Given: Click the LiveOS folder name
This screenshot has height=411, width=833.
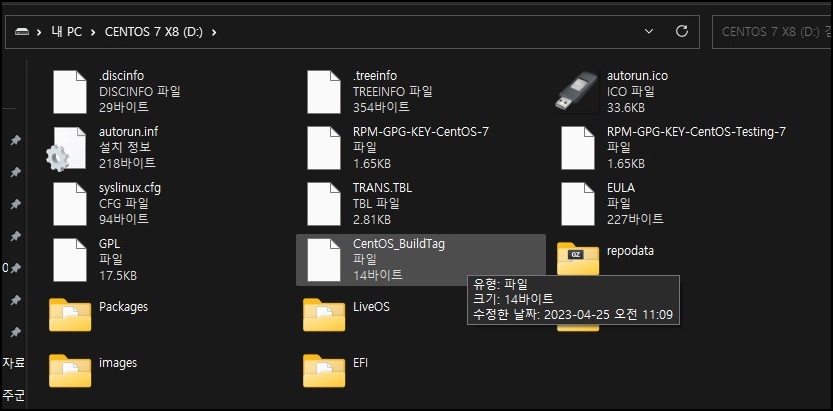Looking at the screenshot, I should coord(371,307).
